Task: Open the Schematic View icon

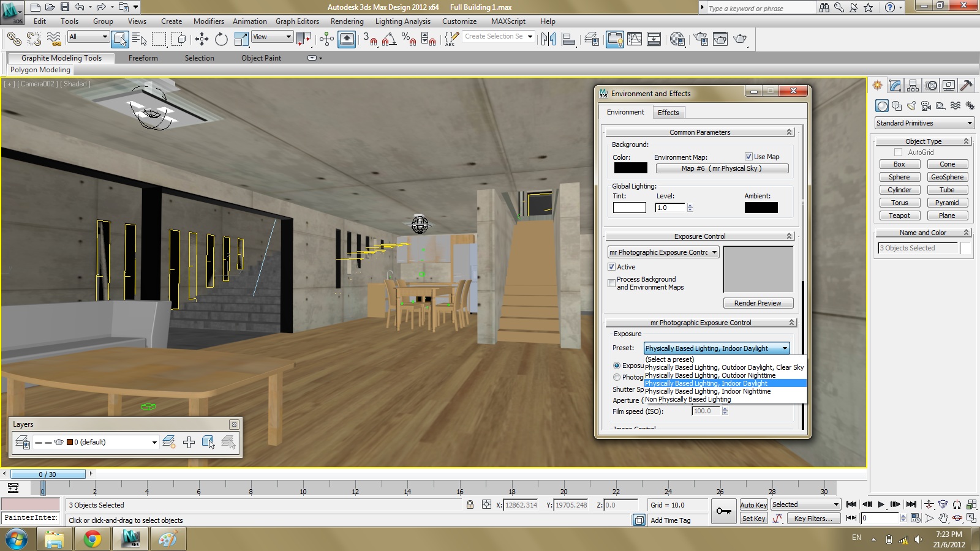Action: [654, 39]
